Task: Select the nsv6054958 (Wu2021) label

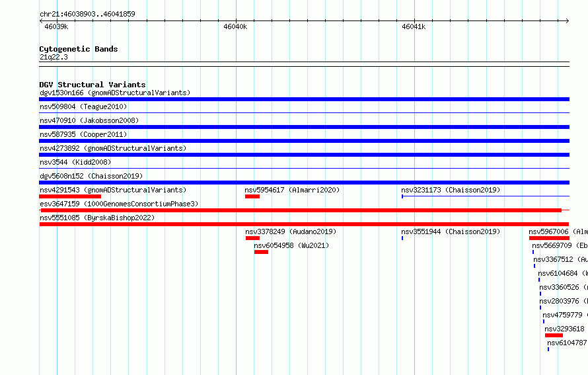Action: pos(291,245)
